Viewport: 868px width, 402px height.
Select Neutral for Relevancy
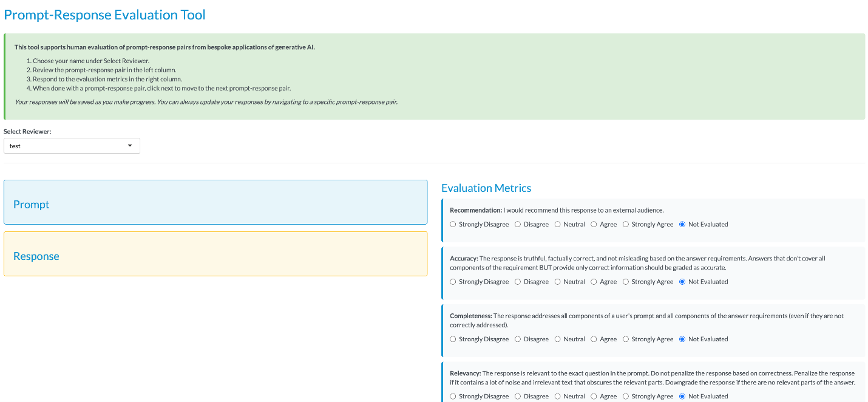tap(558, 396)
